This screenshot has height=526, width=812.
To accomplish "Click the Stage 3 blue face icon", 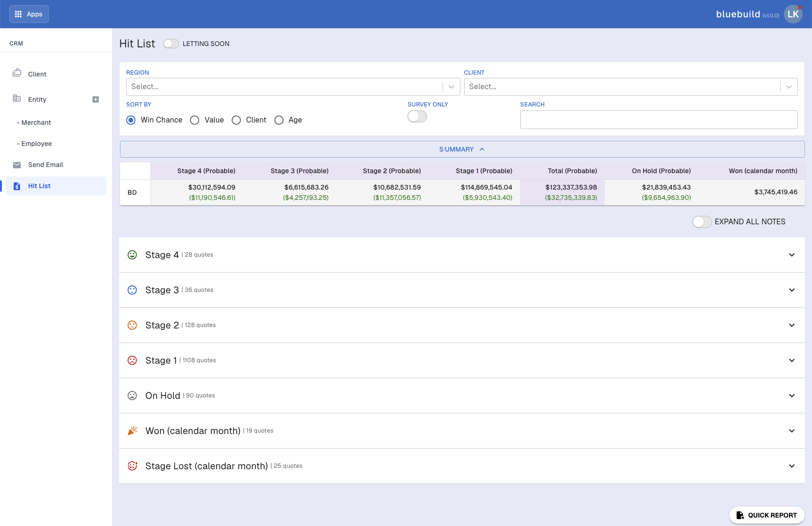I will pyautogui.click(x=132, y=290).
